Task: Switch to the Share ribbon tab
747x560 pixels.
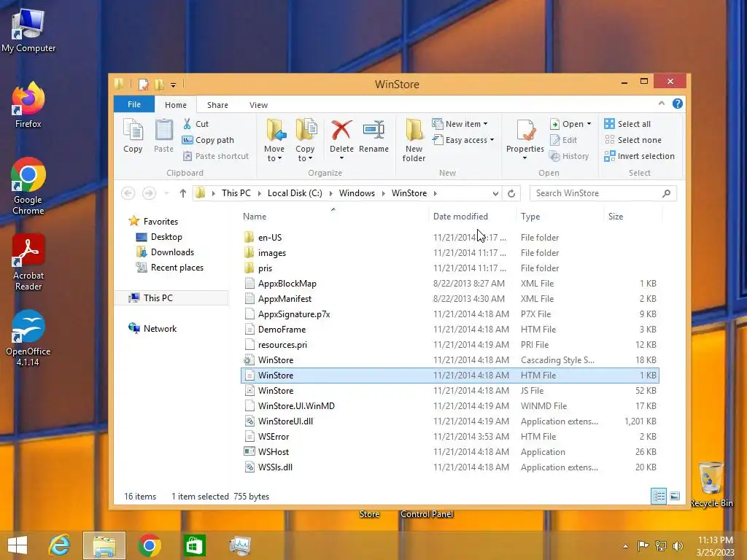Action: (217, 105)
